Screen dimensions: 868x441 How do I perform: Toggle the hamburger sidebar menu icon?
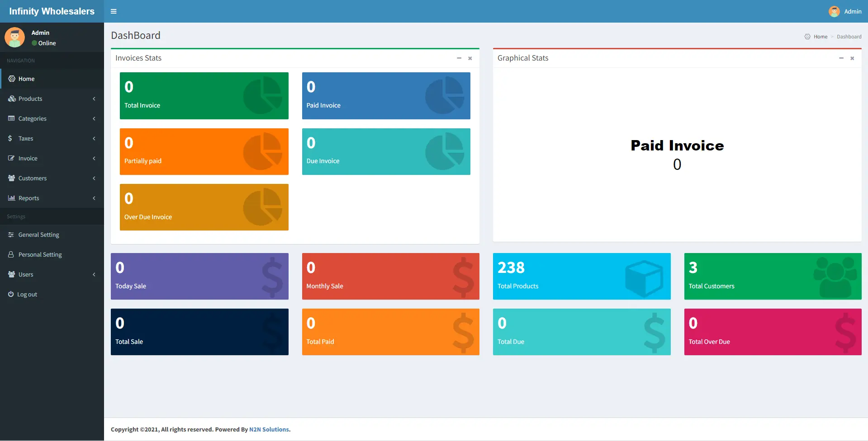click(114, 11)
